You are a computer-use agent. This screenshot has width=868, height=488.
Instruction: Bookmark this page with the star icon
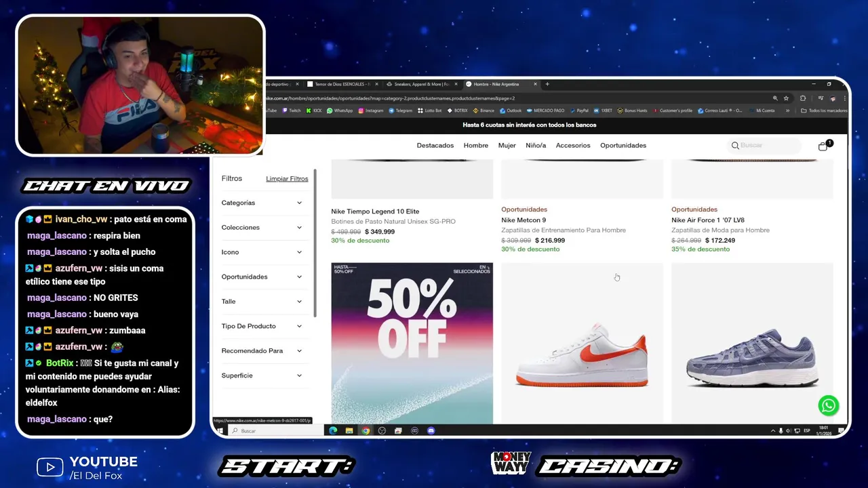(x=786, y=98)
